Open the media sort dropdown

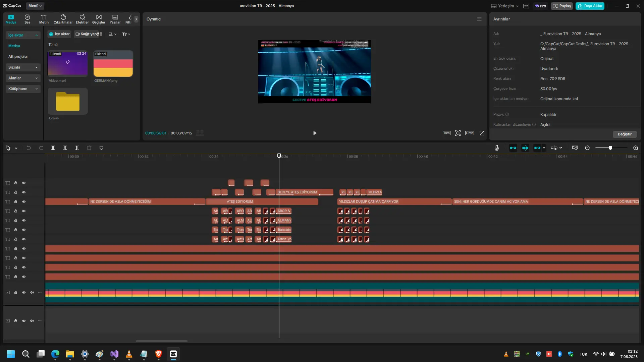112,34
